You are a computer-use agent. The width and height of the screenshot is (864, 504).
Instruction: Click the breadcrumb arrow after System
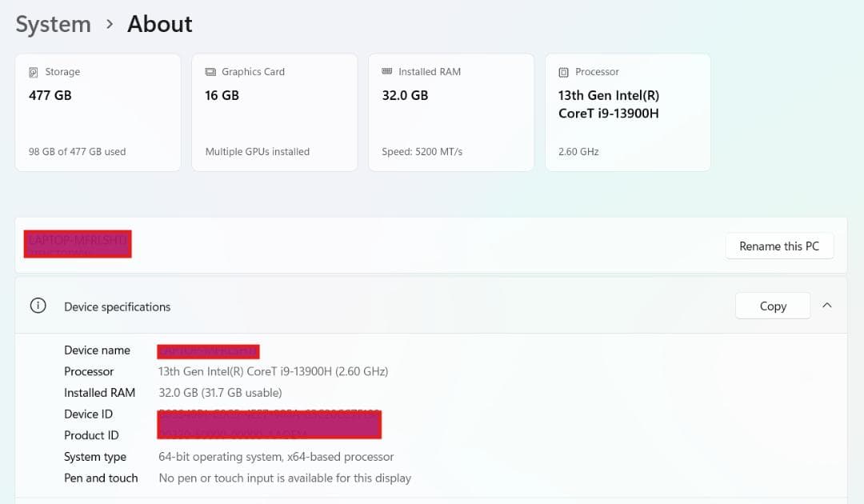pos(110,25)
